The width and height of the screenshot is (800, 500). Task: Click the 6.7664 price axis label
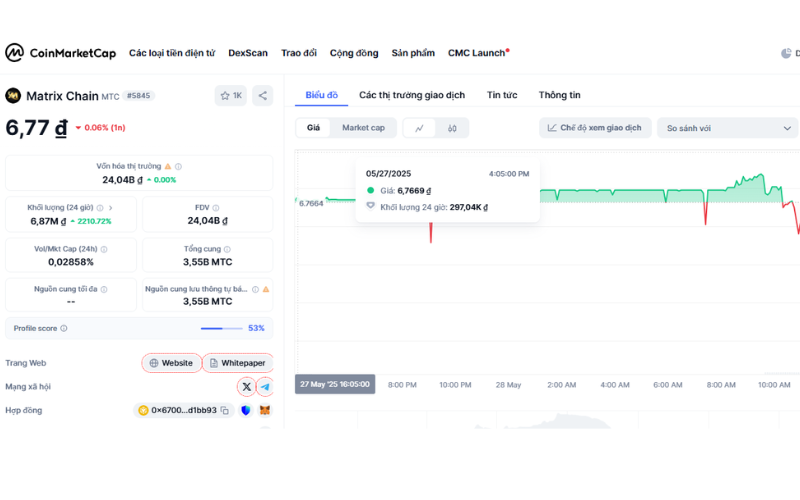(x=311, y=203)
